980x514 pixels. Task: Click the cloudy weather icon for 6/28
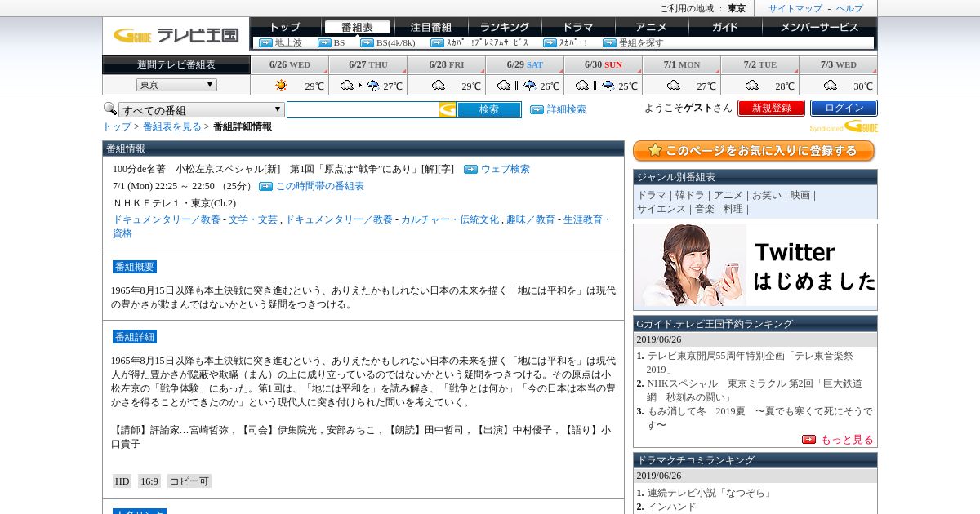439,85
